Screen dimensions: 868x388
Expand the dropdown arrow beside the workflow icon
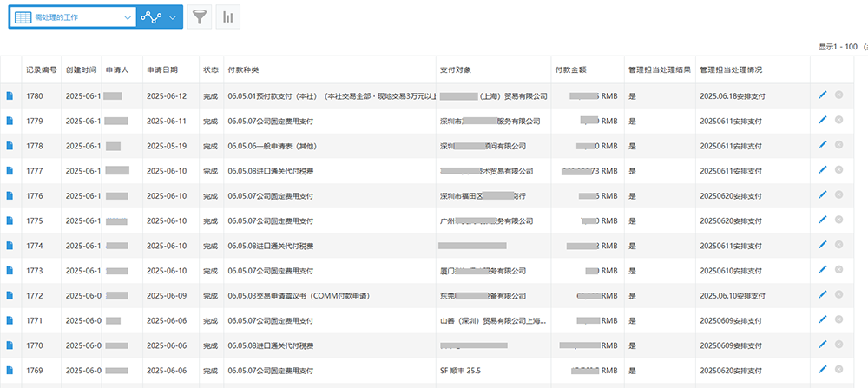[173, 16]
